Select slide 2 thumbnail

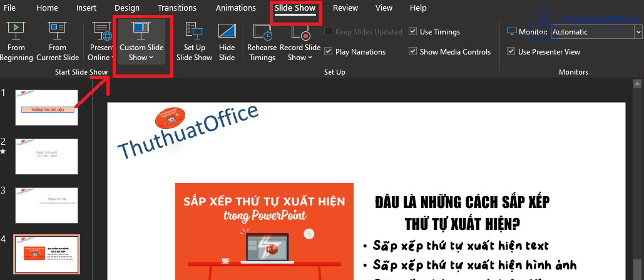46,156
